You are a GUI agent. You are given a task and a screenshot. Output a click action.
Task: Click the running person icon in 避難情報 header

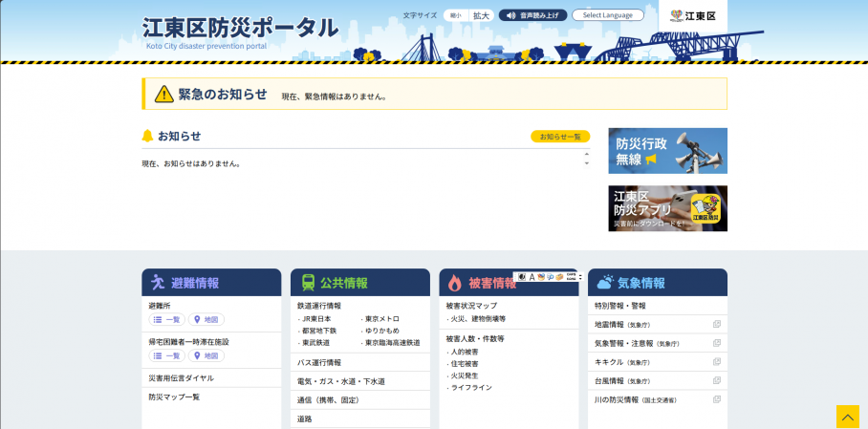click(158, 282)
